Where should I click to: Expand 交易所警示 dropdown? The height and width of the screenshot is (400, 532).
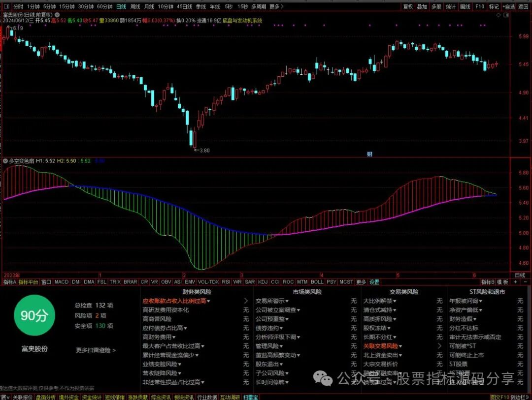(x=272, y=301)
